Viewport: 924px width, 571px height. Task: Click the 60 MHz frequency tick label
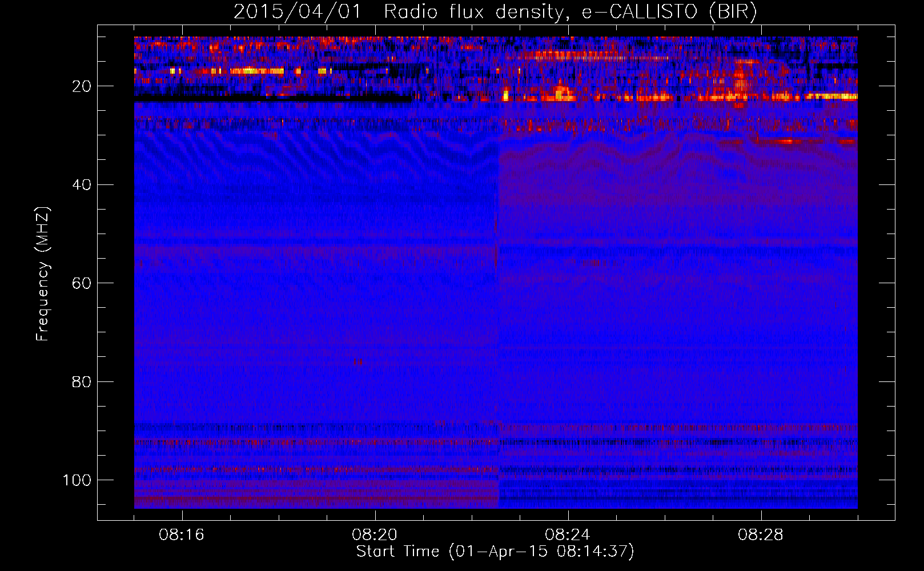tap(82, 283)
